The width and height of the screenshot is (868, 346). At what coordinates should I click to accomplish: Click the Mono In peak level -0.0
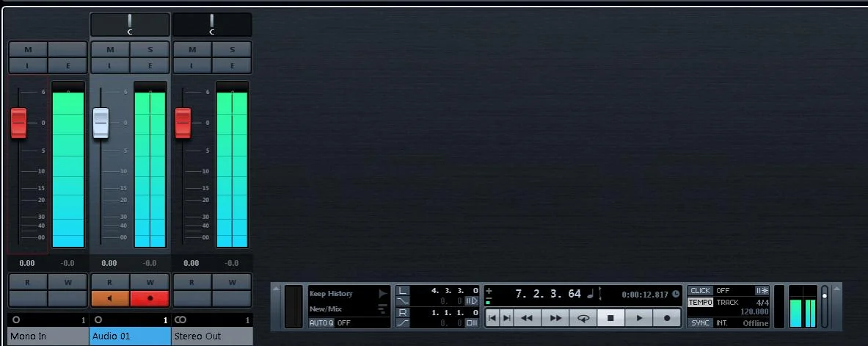coord(68,264)
